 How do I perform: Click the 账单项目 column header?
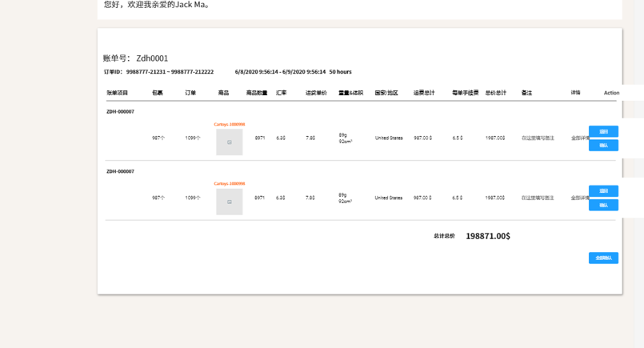point(118,93)
